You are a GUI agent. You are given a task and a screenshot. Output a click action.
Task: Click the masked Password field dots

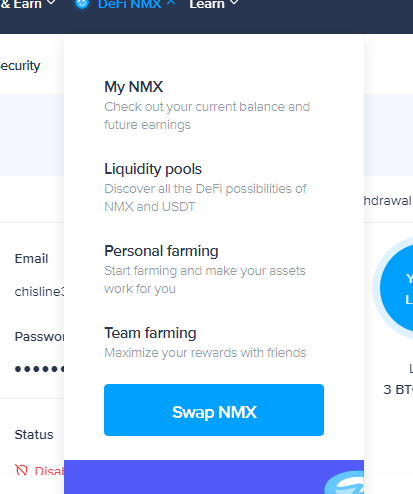39,369
